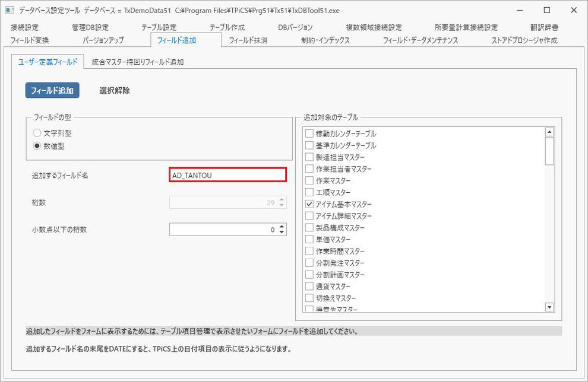This screenshot has width=588, height=382.
Task: Click the table list scrollbar thumb
Action: 549,151
